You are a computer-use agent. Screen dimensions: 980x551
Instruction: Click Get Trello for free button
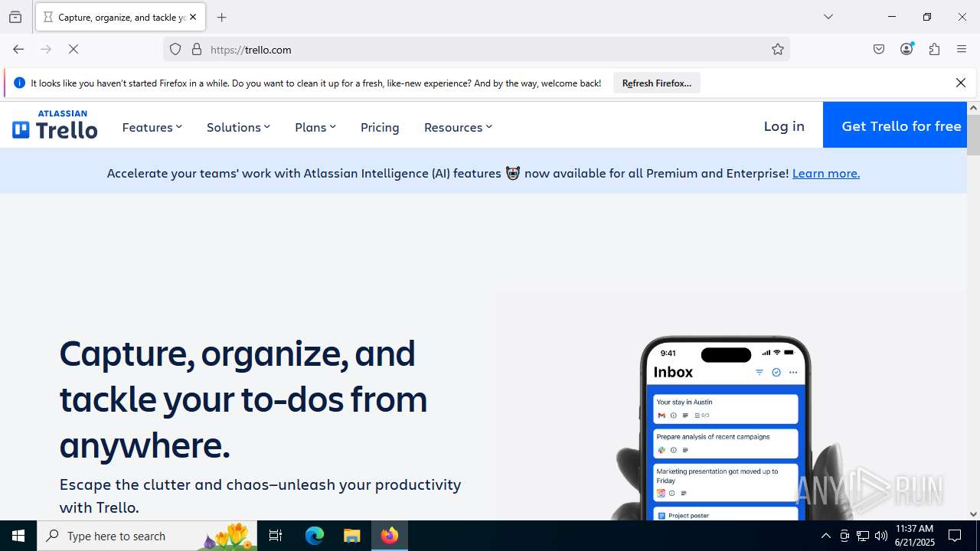coord(895,125)
